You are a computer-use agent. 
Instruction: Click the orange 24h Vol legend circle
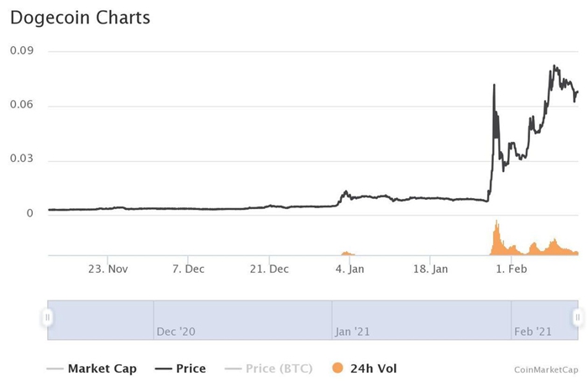coord(336,368)
